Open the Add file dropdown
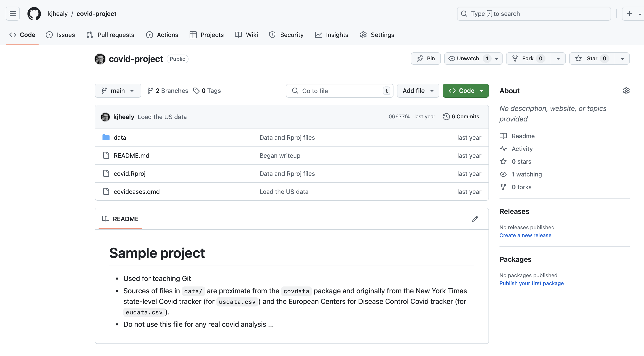The height and width of the screenshot is (356, 644). tap(418, 91)
